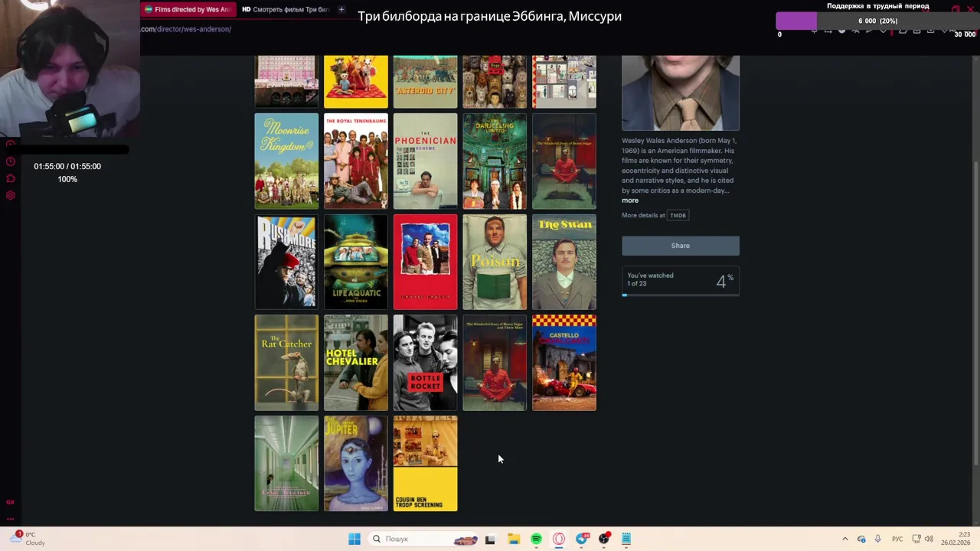The height and width of the screenshot is (551, 980).
Task: Open the blue-faced Jupiter poster
Action: tap(356, 463)
